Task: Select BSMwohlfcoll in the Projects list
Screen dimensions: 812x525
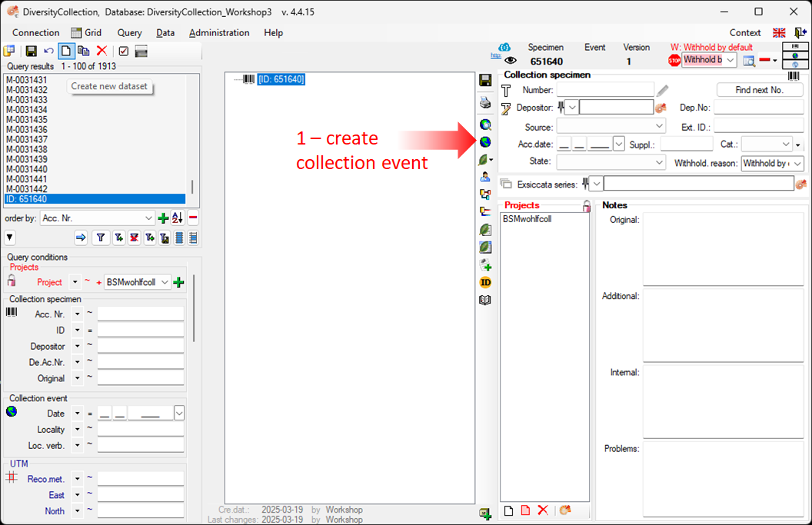Action: (x=527, y=219)
